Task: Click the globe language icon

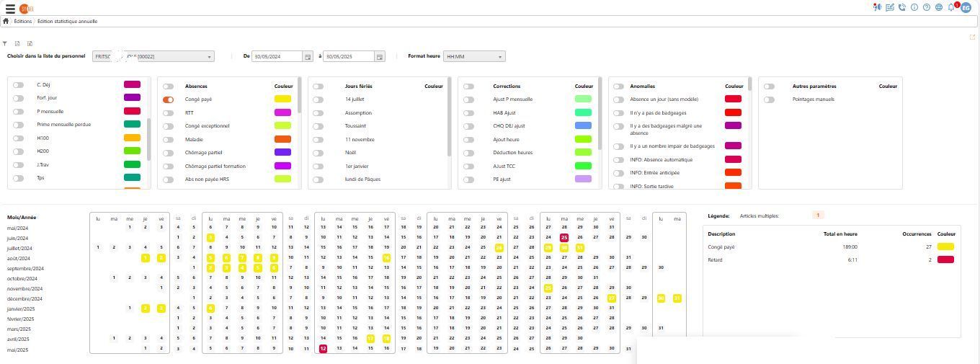Action: pos(939,7)
